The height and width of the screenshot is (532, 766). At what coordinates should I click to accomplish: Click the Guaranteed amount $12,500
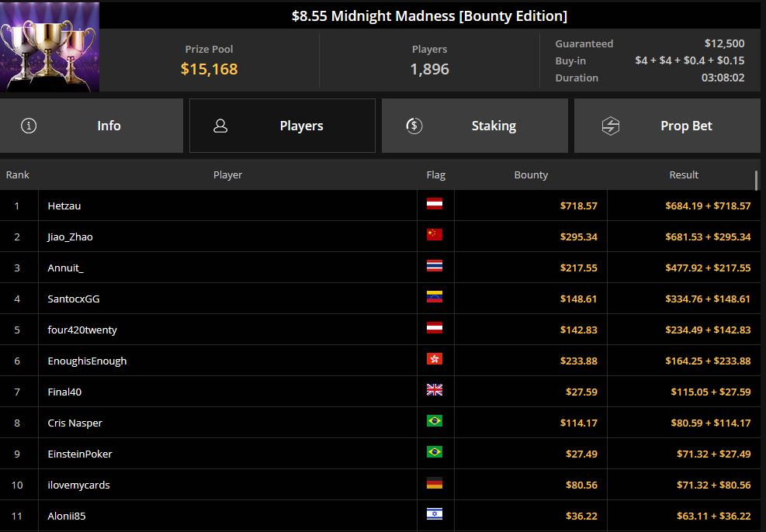[724, 43]
